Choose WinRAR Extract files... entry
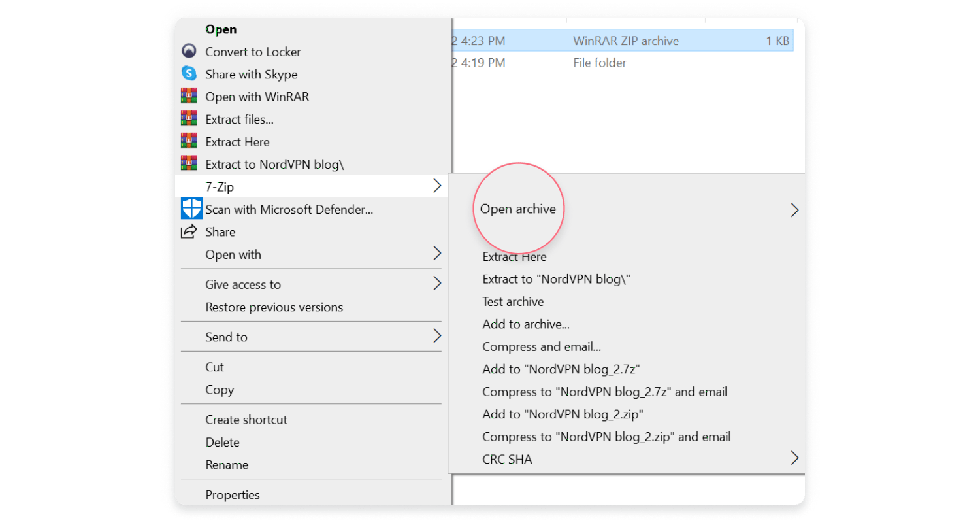 pos(239,119)
